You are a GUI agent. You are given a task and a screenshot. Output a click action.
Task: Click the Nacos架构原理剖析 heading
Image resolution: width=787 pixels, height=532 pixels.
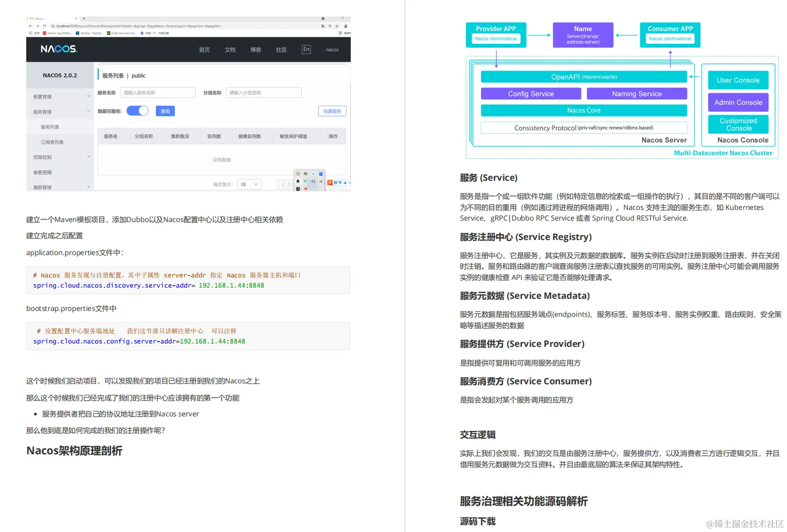coord(74,451)
